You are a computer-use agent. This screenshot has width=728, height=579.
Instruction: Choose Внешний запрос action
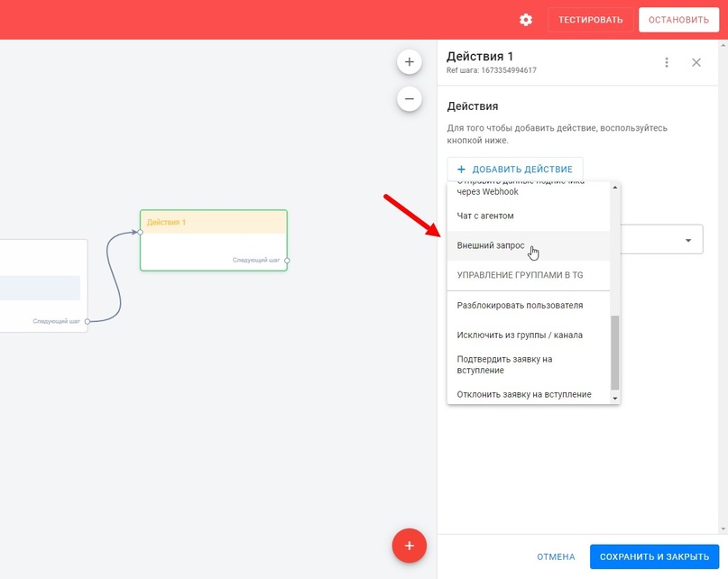(491, 245)
